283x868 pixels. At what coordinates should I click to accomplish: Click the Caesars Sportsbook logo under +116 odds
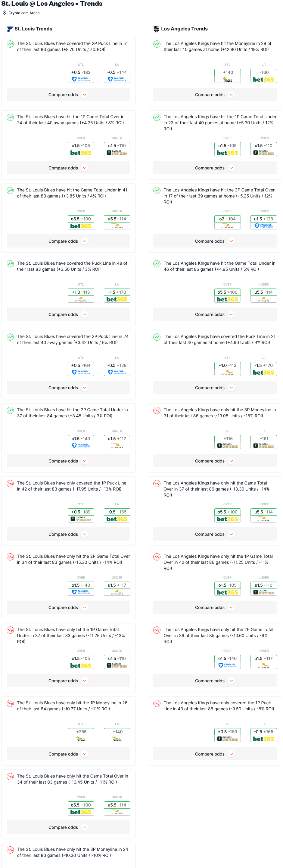tap(228, 445)
